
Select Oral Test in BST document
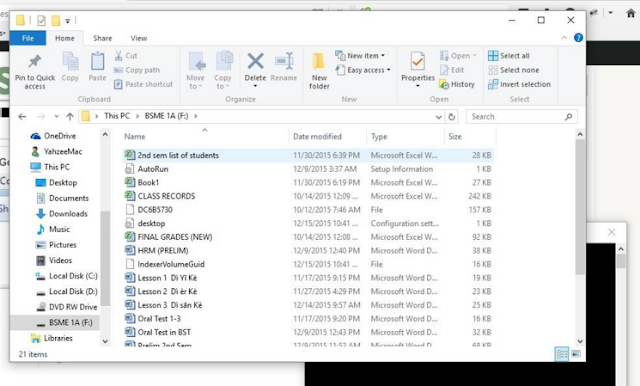click(308, 332)
